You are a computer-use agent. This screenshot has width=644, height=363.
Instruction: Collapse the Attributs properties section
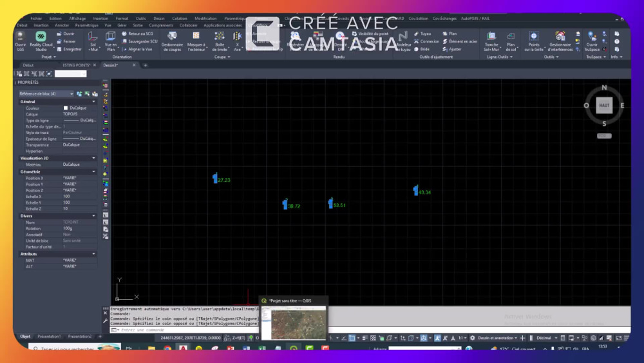pyautogui.click(x=93, y=254)
